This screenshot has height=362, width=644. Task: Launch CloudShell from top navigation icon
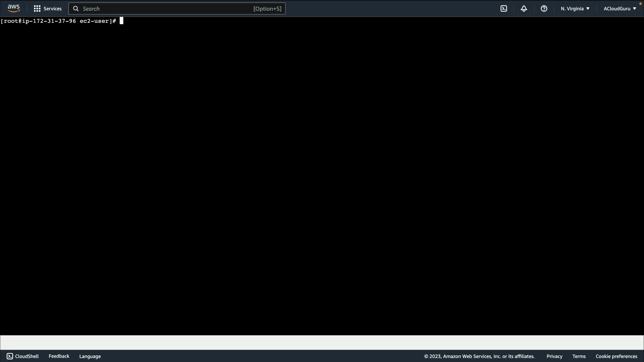(504, 9)
